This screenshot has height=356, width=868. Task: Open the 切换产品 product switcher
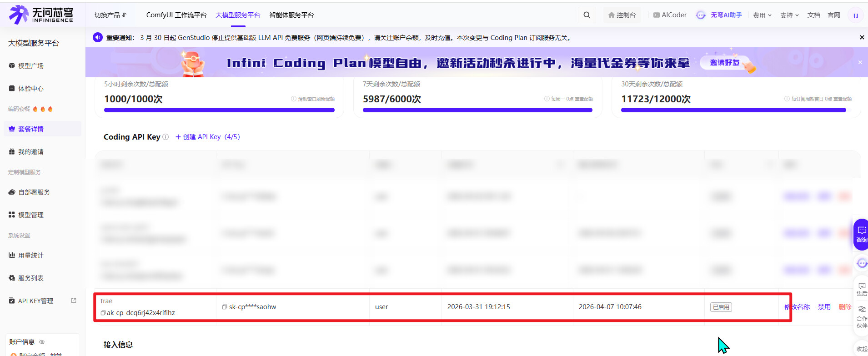(x=110, y=15)
